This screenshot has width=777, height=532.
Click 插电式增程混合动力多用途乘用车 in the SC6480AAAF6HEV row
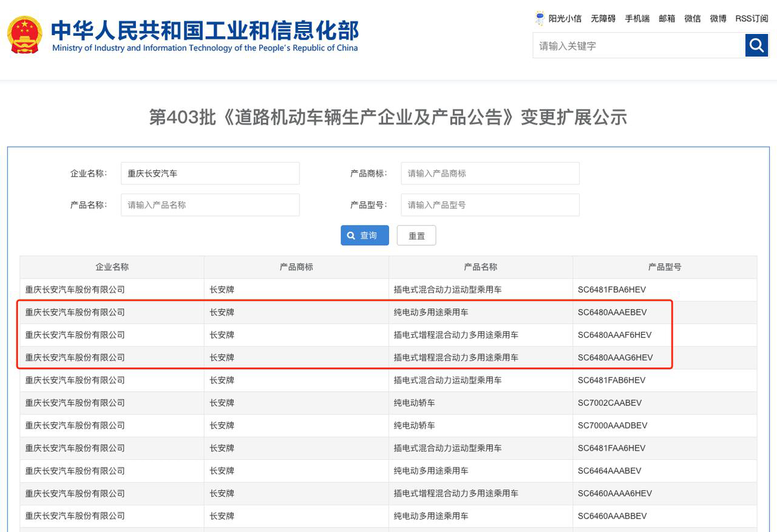pyautogui.click(x=456, y=335)
